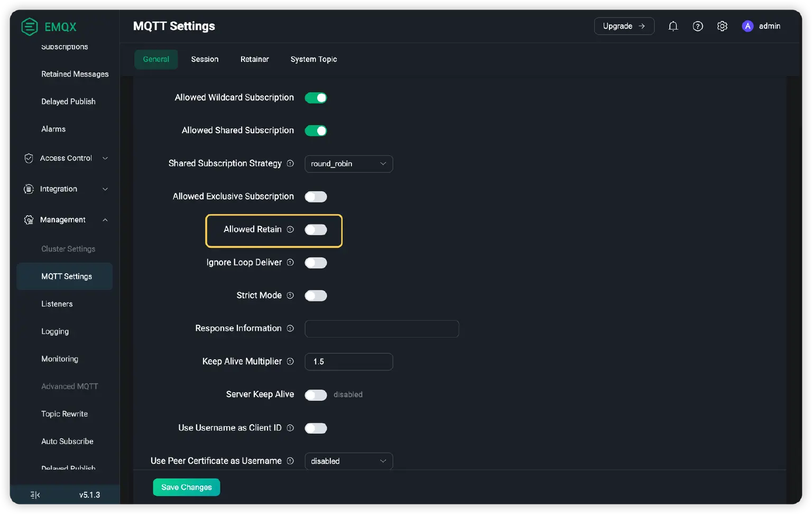Click the Integration sidebar icon

[29, 189]
